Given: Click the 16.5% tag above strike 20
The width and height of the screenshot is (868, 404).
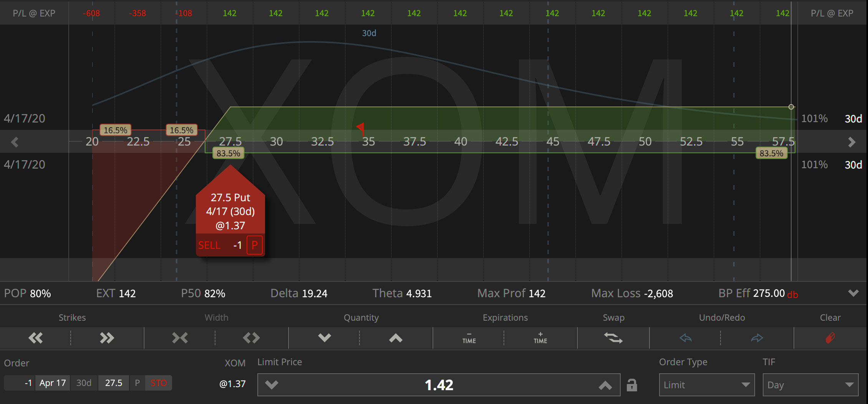Looking at the screenshot, I should [116, 130].
